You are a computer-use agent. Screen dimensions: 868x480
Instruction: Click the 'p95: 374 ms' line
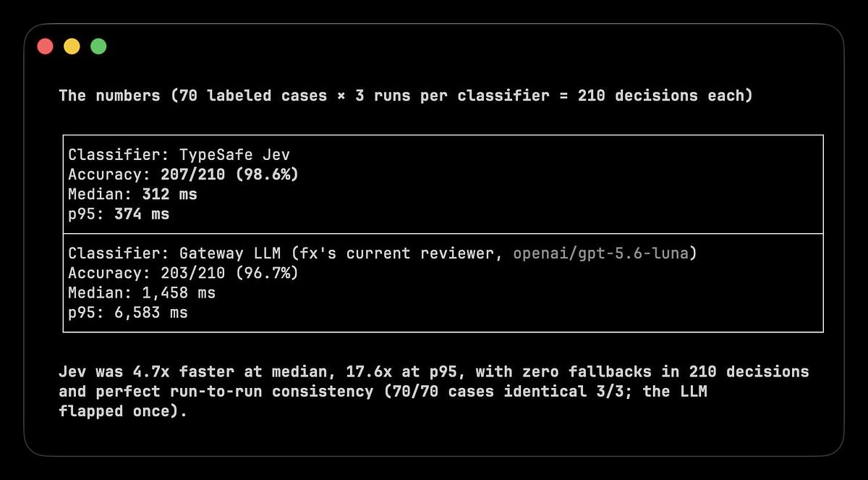click(x=119, y=214)
